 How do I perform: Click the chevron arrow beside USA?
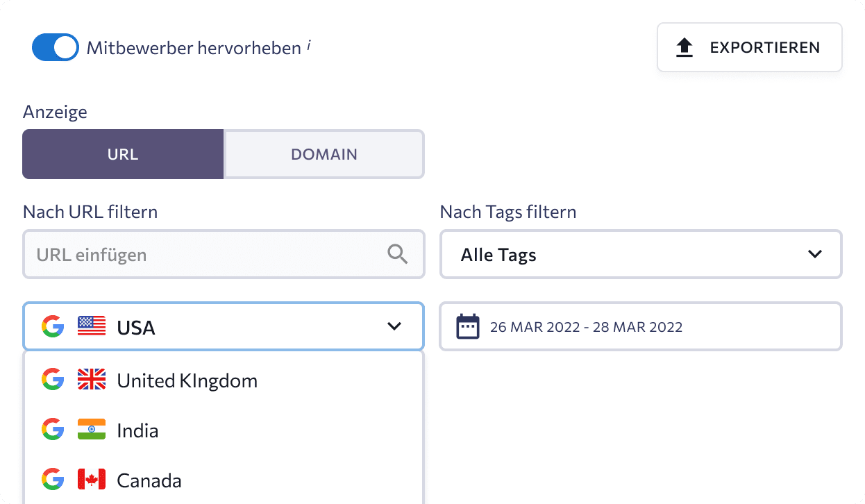point(394,326)
